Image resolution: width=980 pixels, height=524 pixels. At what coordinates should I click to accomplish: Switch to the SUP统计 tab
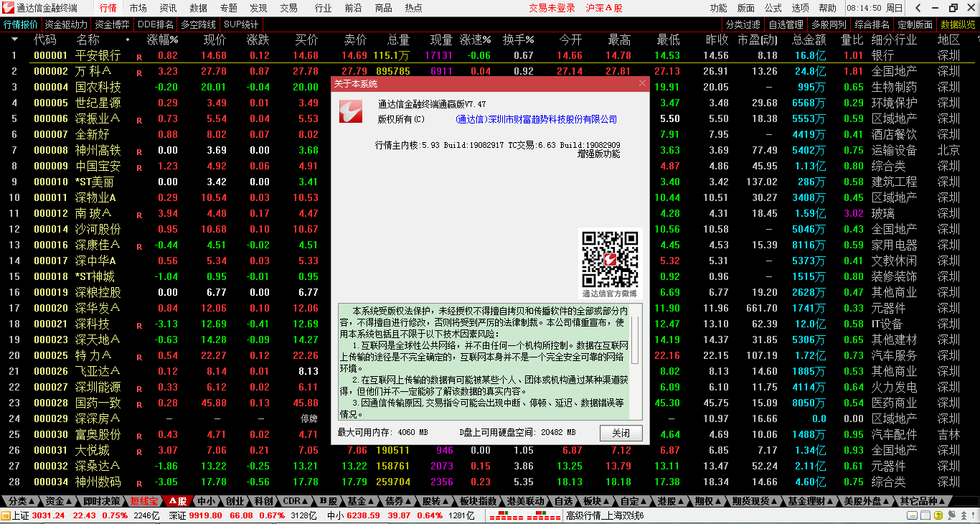pyautogui.click(x=241, y=24)
